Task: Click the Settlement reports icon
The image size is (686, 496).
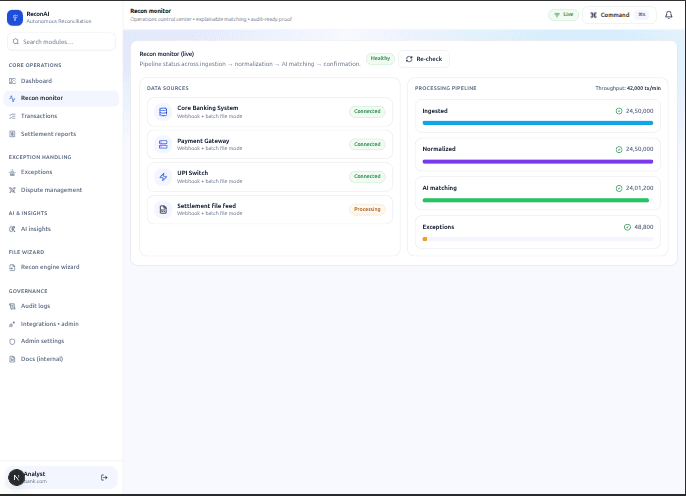Action: point(12,134)
